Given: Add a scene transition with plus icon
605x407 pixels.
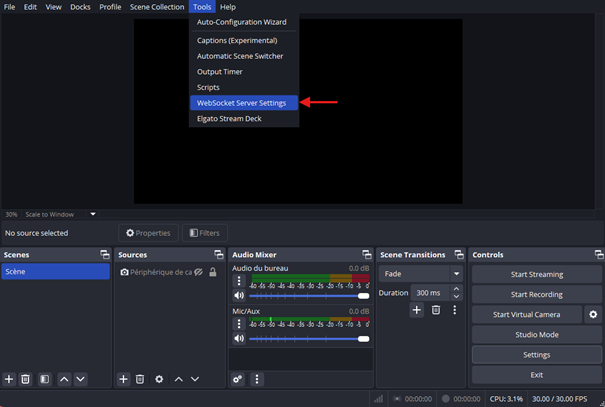Looking at the screenshot, I should (417, 310).
